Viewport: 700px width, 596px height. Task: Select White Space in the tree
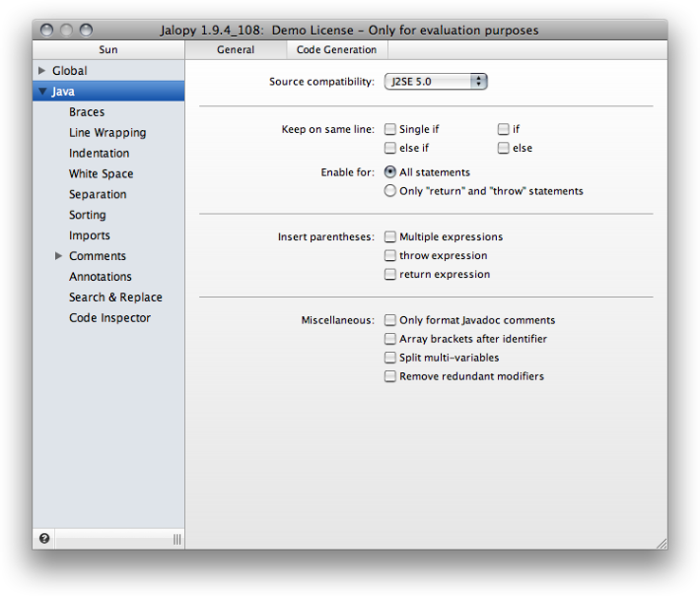(101, 174)
